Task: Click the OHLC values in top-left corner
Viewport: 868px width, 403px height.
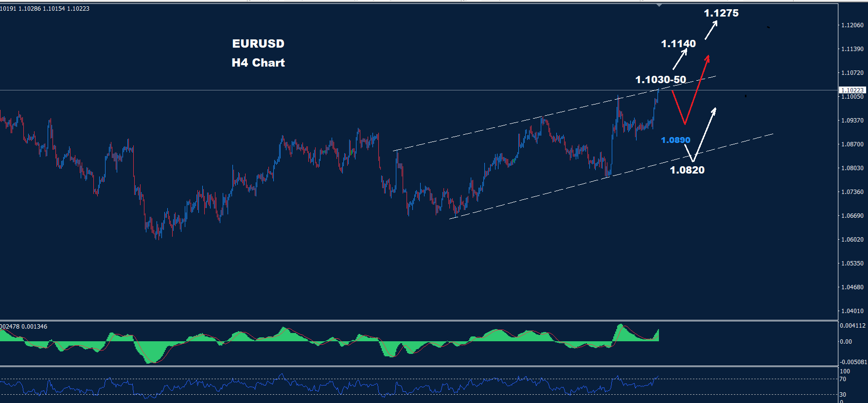Action: [x=45, y=9]
